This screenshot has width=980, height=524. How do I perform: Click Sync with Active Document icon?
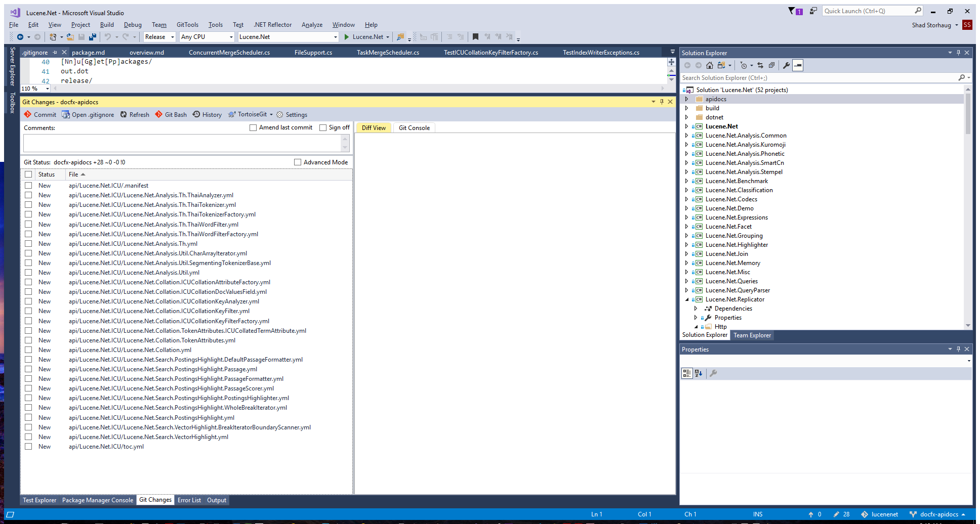click(x=760, y=65)
